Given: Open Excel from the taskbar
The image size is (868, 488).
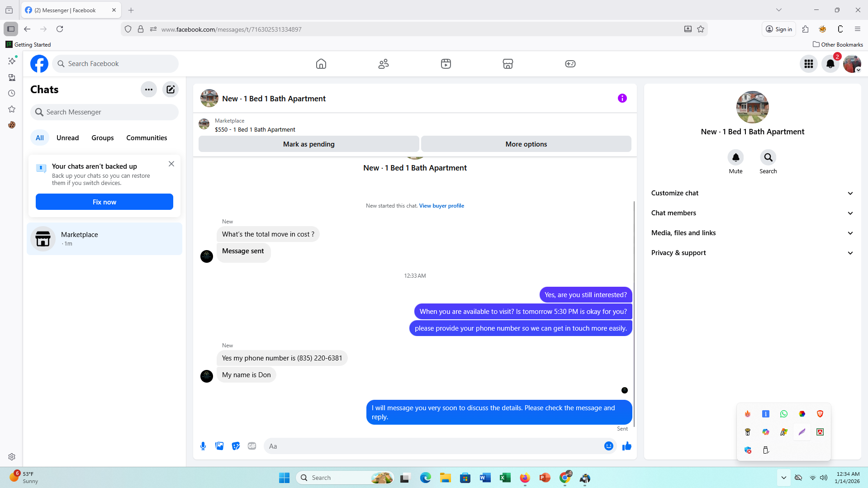Looking at the screenshot, I should pyautogui.click(x=505, y=478).
